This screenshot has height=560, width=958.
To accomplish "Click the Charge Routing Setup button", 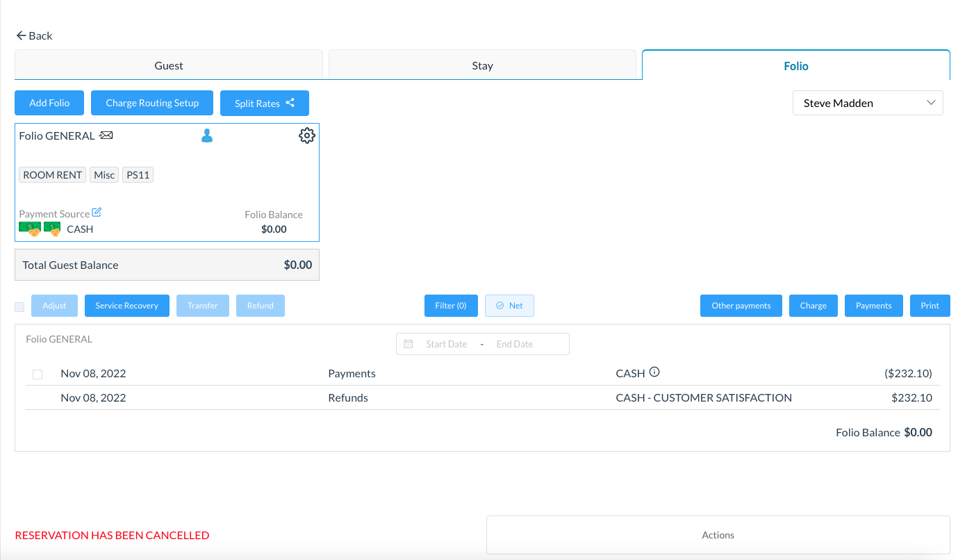I will (152, 103).
